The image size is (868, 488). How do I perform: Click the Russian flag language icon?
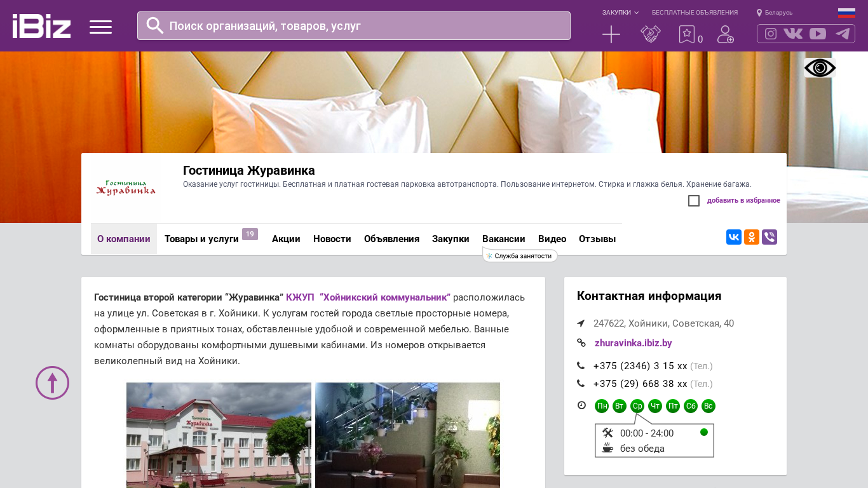click(x=846, y=13)
